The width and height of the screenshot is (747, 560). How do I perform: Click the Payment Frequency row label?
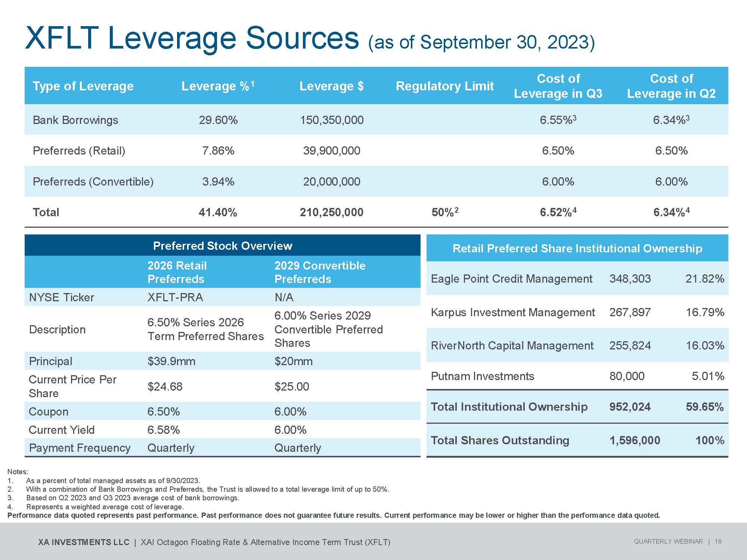click(x=80, y=448)
